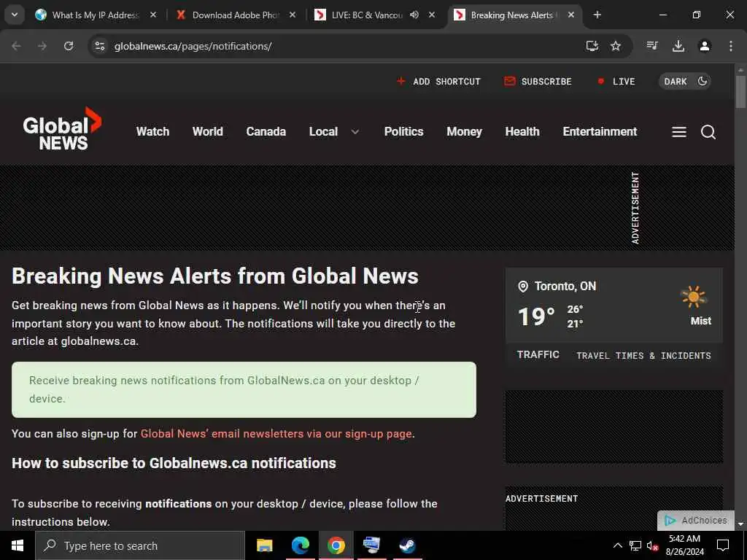747x560 pixels.
Task: Open File Explorer from the taskbar
Action: 264,545
